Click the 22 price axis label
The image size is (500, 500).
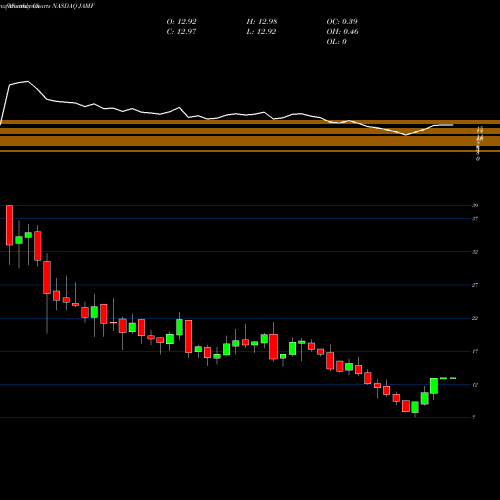(475, 318)
